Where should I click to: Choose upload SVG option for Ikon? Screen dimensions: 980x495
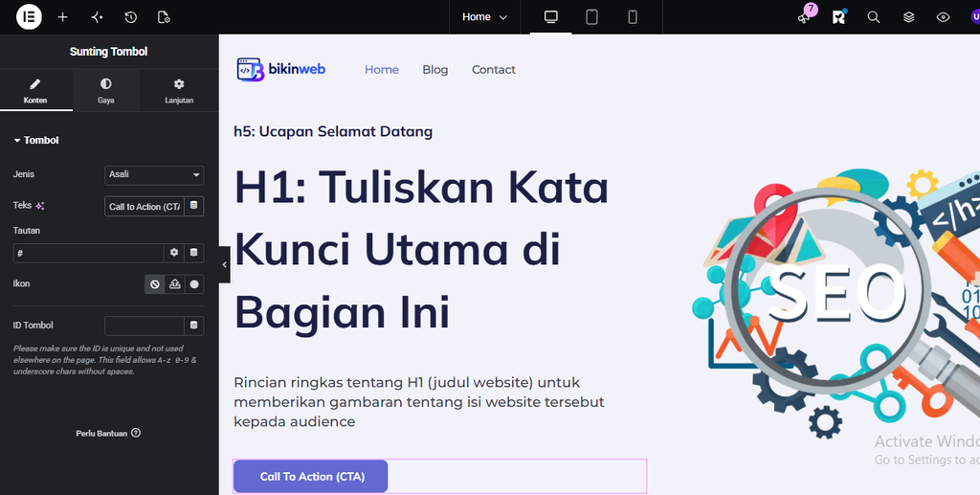[174, 284]
